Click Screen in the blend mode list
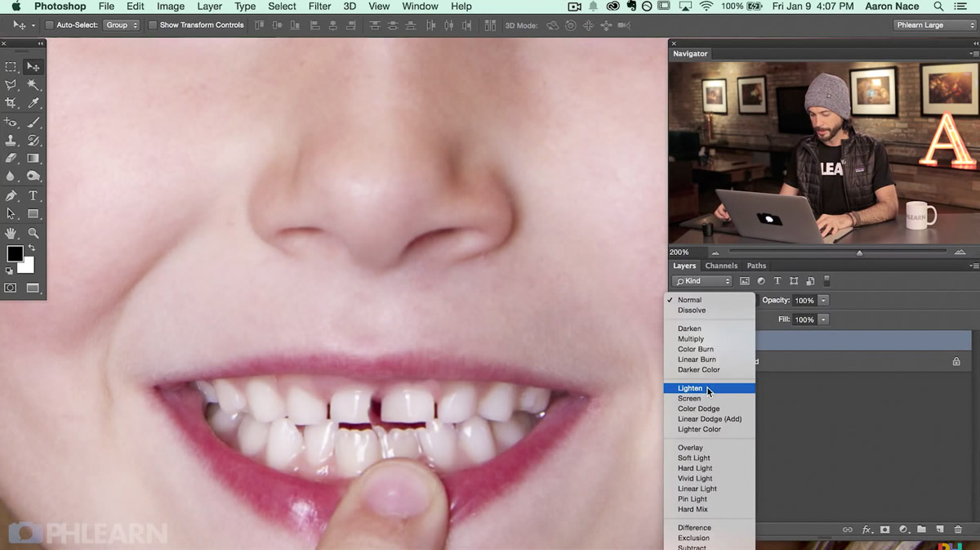The image size is (980, 550). click(x=690, y=398)
